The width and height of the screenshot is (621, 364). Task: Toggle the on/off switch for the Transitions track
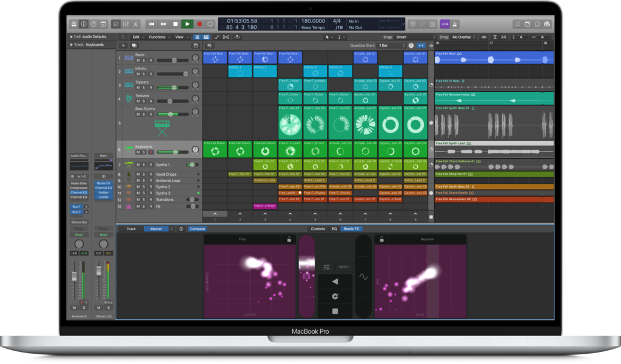192,199
